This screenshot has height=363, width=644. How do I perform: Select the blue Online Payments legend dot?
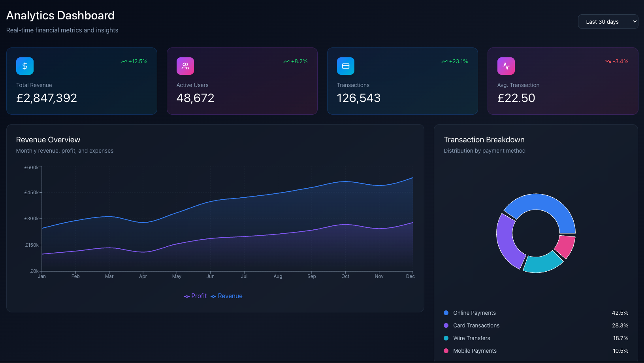point(446,313)
